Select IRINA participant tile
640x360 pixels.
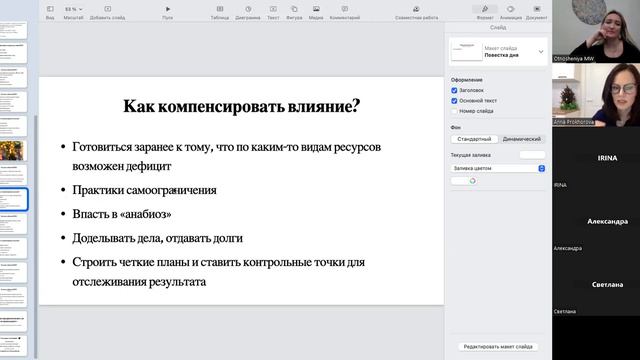(x=596, y=158)
